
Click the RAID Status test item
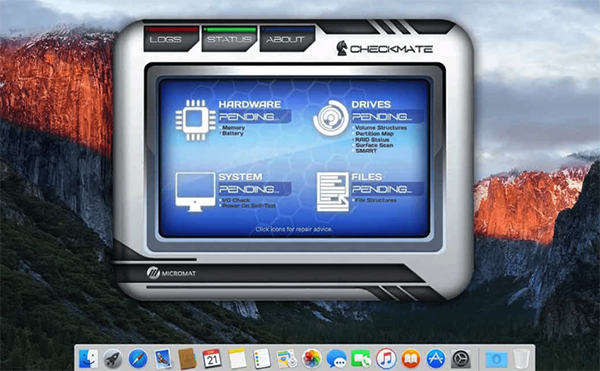(372, 140)
